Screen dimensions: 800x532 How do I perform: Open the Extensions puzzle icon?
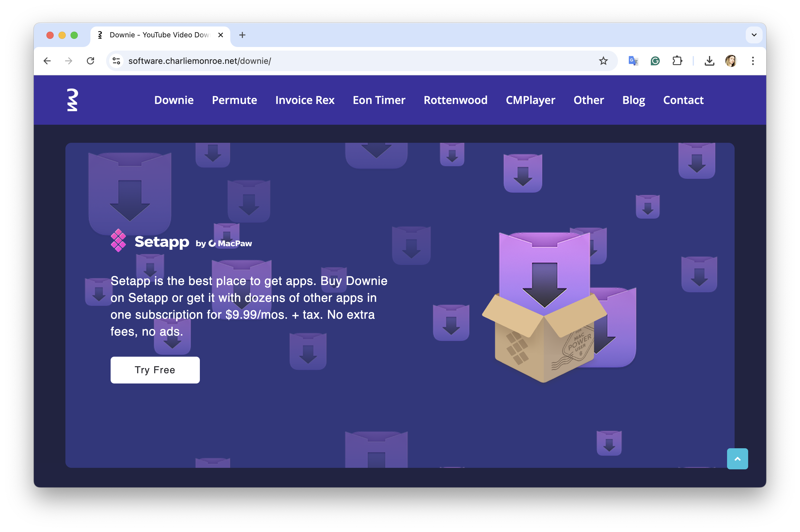[x=677, y=61]
